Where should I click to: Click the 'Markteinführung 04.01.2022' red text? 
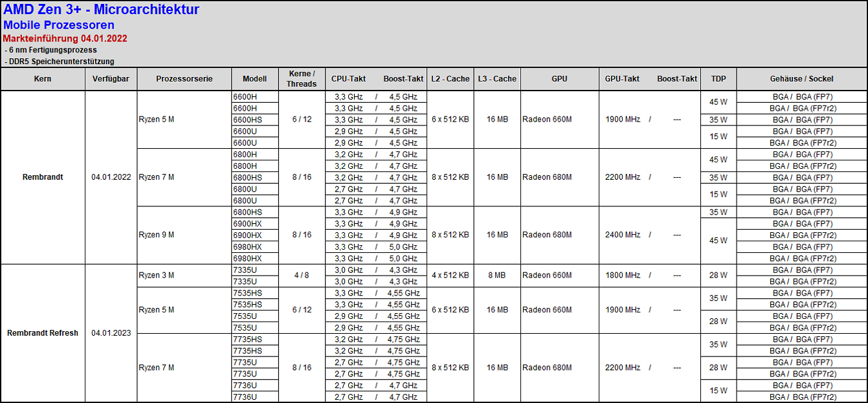pos(65,39)
